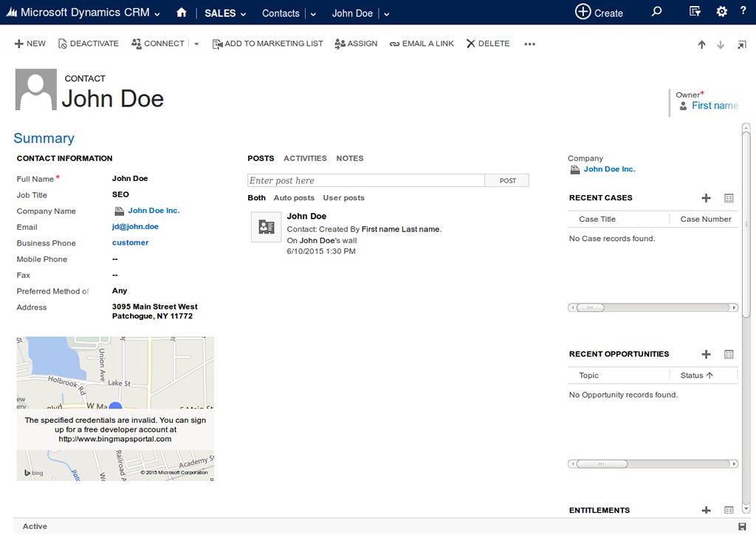Click the post author John Doe
This screenshot has height=535, width=756.
(306, 216)
